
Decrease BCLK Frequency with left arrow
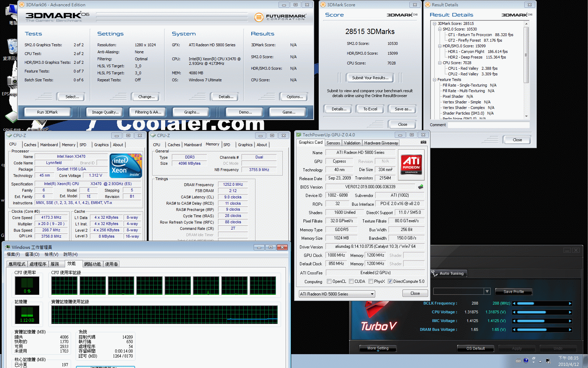pyautogui.click(x=514, y=304)
